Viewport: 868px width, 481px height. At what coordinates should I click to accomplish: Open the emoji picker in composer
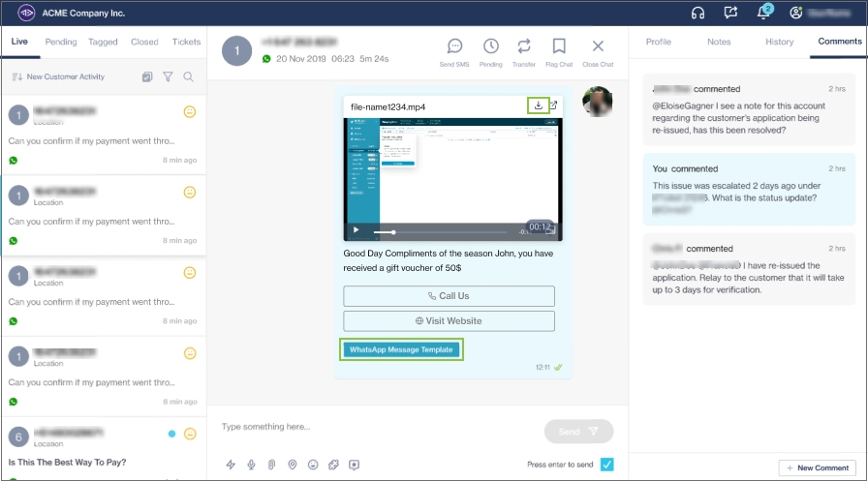(x=313, y=465)
